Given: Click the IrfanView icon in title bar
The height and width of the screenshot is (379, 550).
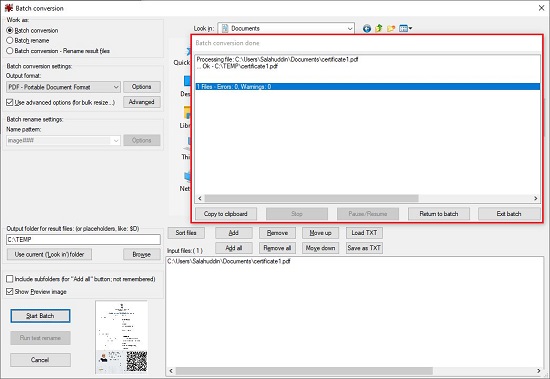Looking at the screenshot, I should click(8, 8).
